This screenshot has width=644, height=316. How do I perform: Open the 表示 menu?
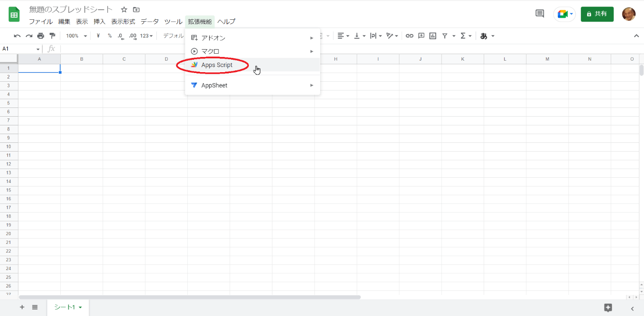pos(82,22)
